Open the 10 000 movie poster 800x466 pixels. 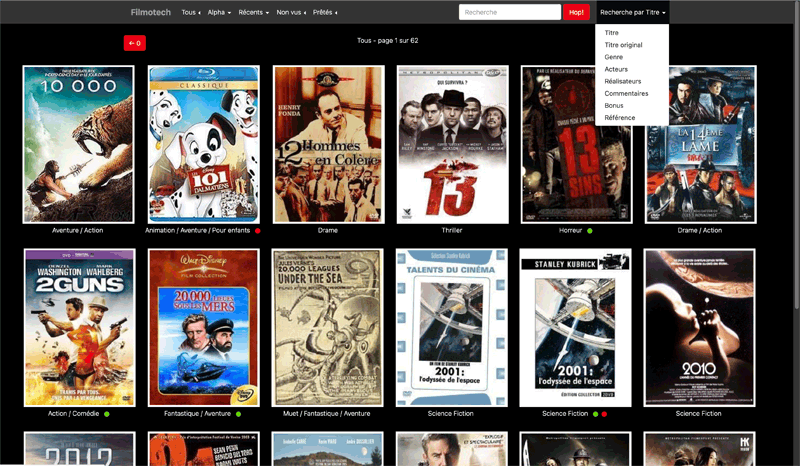79,144
